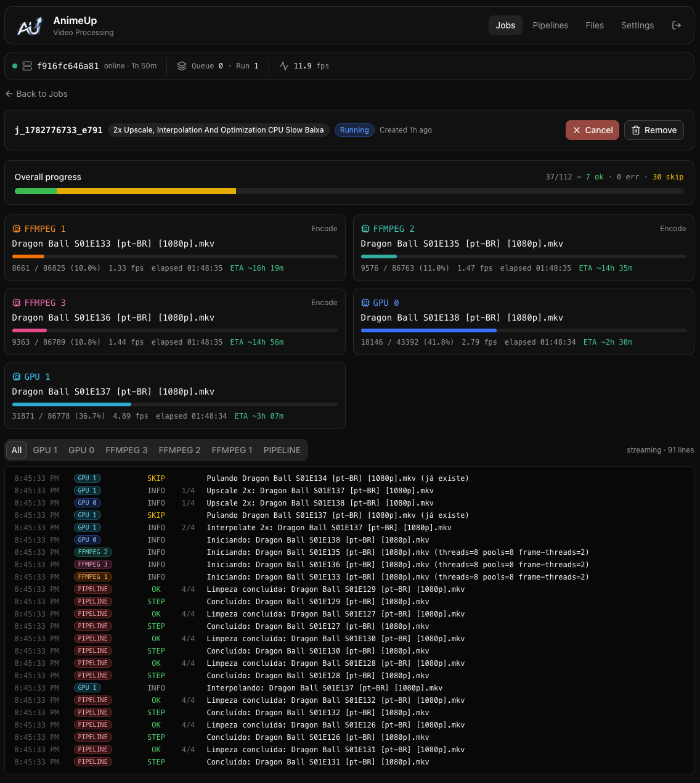Click log line Pulando Dragon Ball S01E134
This screenshot has height=783, width=700.
[x=338, y=478]
